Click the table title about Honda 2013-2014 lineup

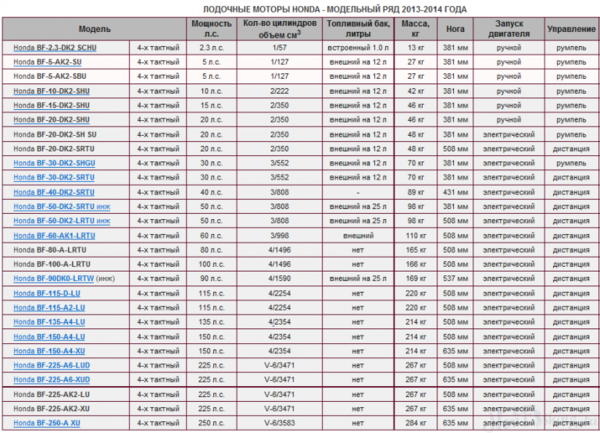[x=300, y=8]
